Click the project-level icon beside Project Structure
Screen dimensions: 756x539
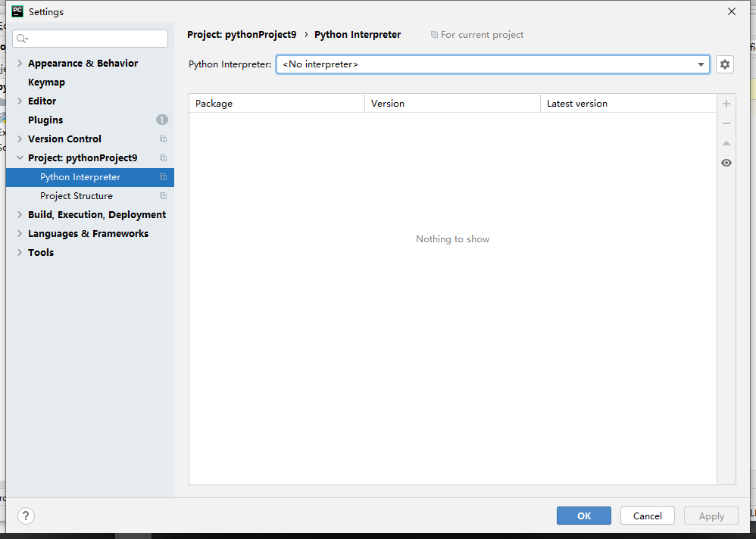tap(163, 196)
